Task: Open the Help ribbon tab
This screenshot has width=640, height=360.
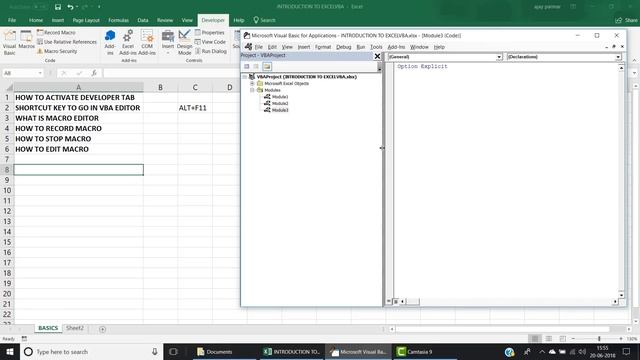Action: coord(239,20)
